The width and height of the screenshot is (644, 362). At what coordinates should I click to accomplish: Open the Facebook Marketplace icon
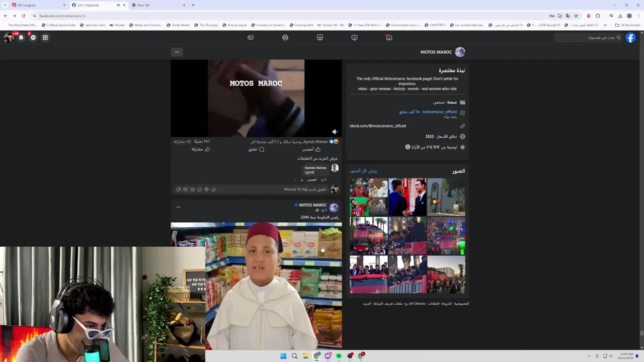click(319, 37)
